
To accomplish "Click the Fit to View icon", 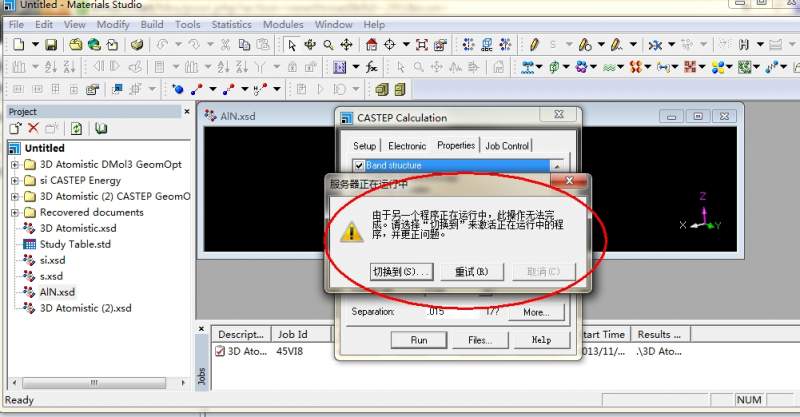I will (422, 45).
